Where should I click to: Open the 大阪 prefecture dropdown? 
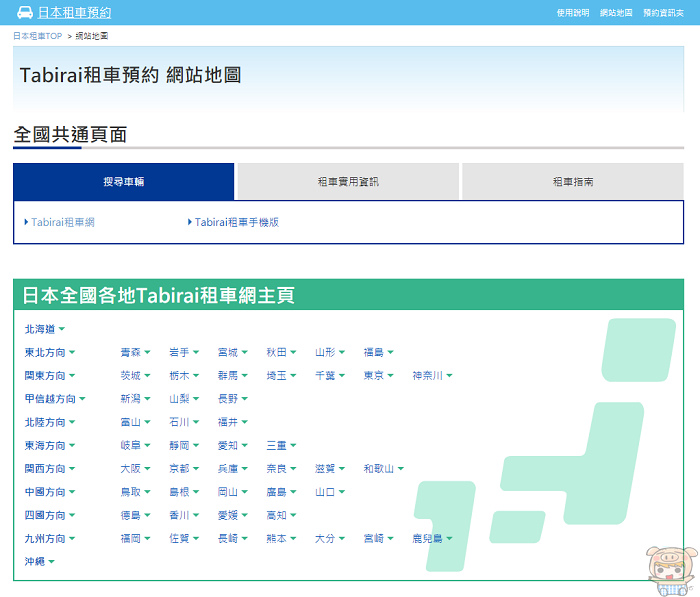(135, 468)
